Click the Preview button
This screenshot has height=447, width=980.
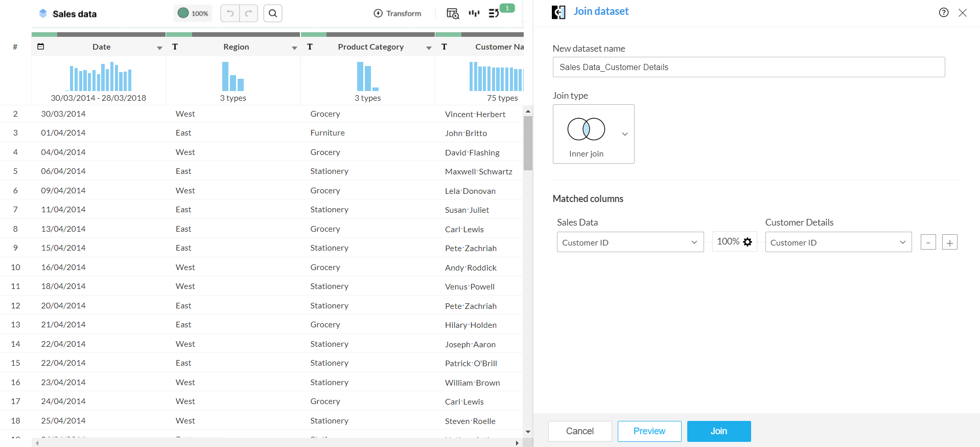(x=649, y=431)
